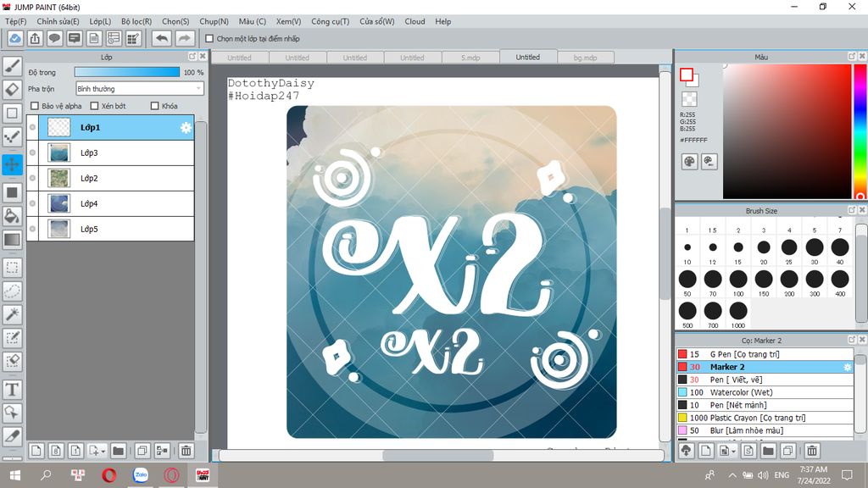Viewport: 868px width, 488px height.
Task: Click the foreground color swatch
Action: tap(687, 75)
